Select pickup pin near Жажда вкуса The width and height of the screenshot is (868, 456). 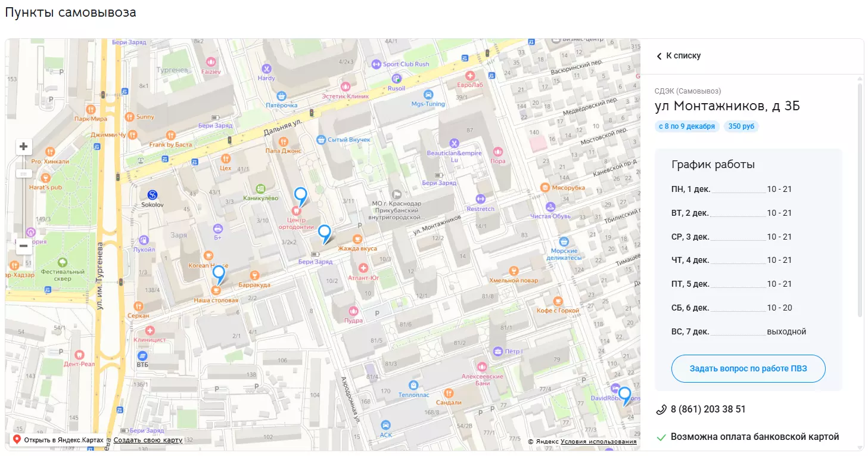324,232
